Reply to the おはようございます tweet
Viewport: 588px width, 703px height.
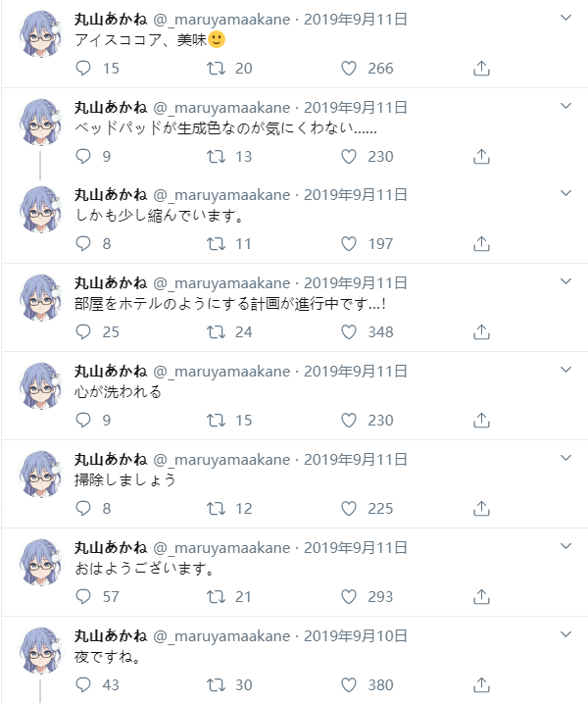pyautogui.click(x=83, y=597)
